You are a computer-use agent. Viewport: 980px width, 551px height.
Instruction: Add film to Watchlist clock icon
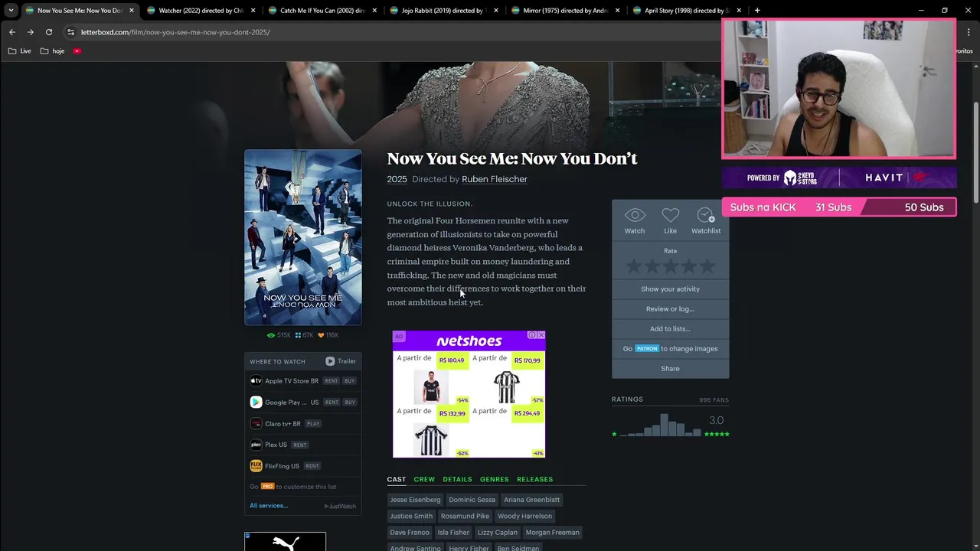click(x=705, y=216)
